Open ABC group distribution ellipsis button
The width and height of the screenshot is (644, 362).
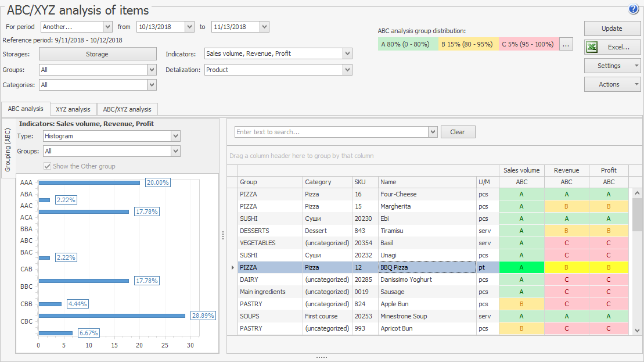[566, 44]
